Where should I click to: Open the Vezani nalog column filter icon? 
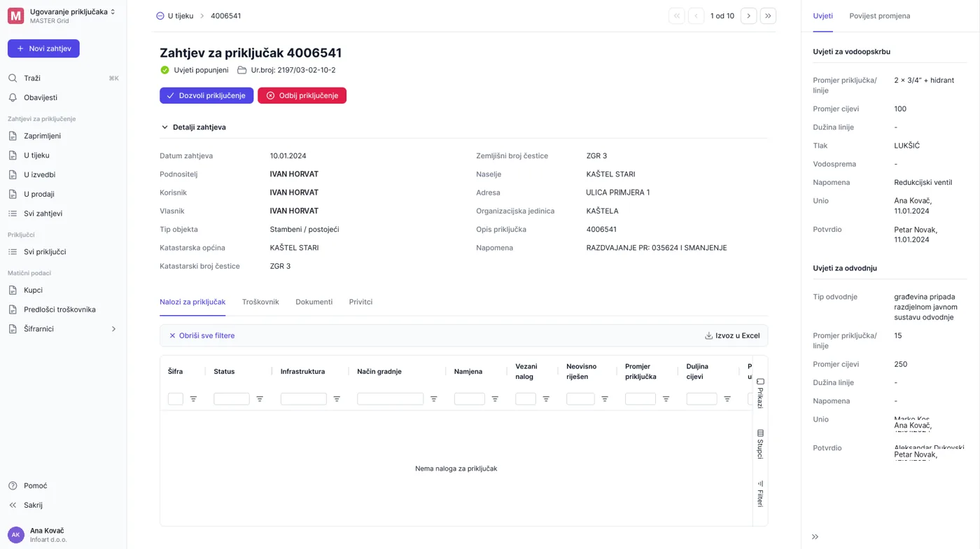coord(546,398)
